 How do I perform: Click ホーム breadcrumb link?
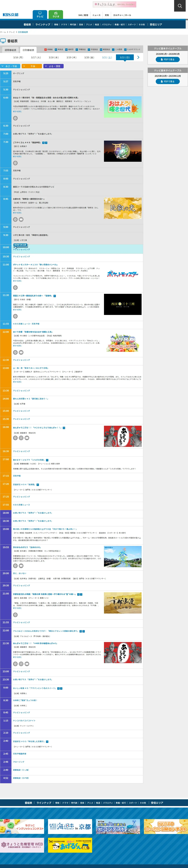click(3, 32)
